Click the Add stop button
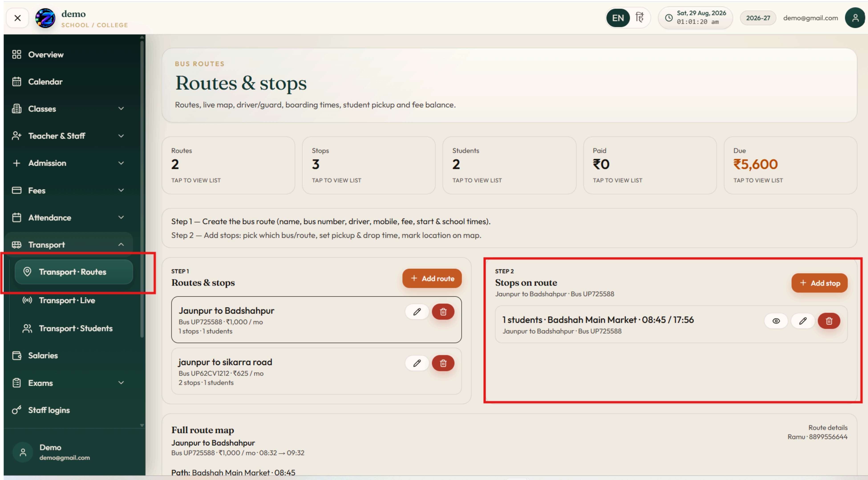Screen dimensions: 868x480 pyautogui.click(x=819, y=283)
